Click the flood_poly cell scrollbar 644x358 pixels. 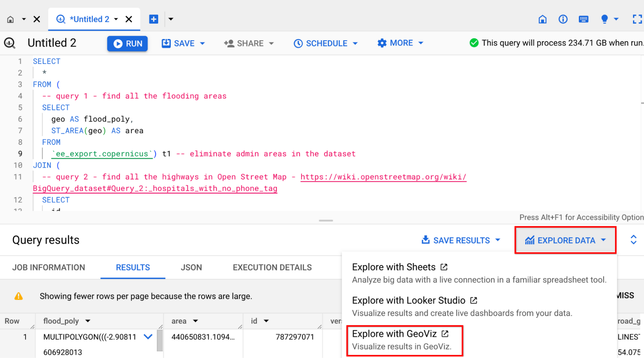click(x=160, y=341)
